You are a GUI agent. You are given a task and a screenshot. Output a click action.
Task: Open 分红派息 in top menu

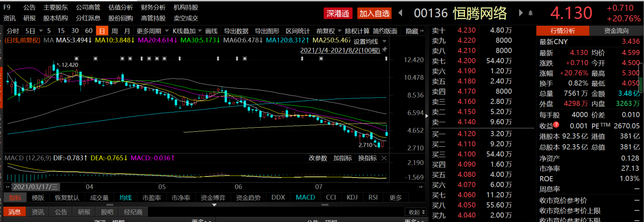pyautogui.click(x=88, y=18)
